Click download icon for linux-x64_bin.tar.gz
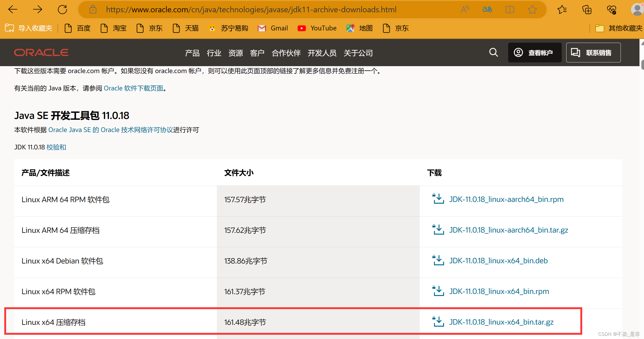644x339 pixels. pos(438,322)
